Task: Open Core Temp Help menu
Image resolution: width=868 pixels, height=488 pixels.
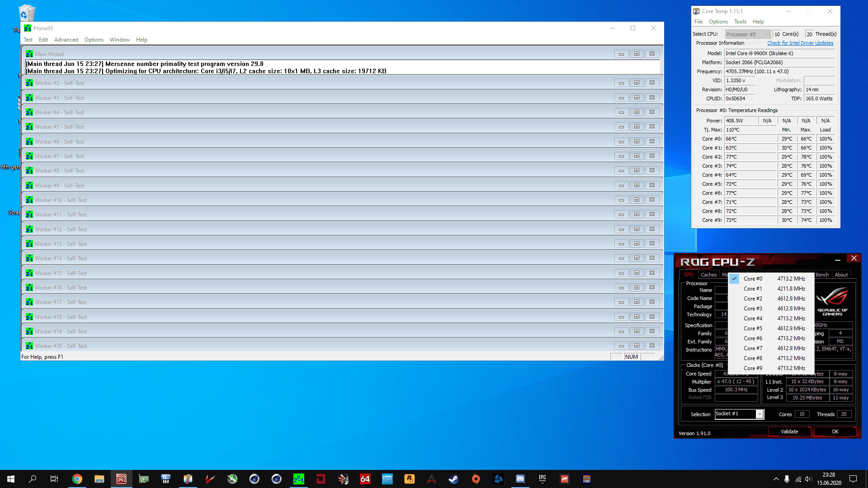Action: coord(758,22)
